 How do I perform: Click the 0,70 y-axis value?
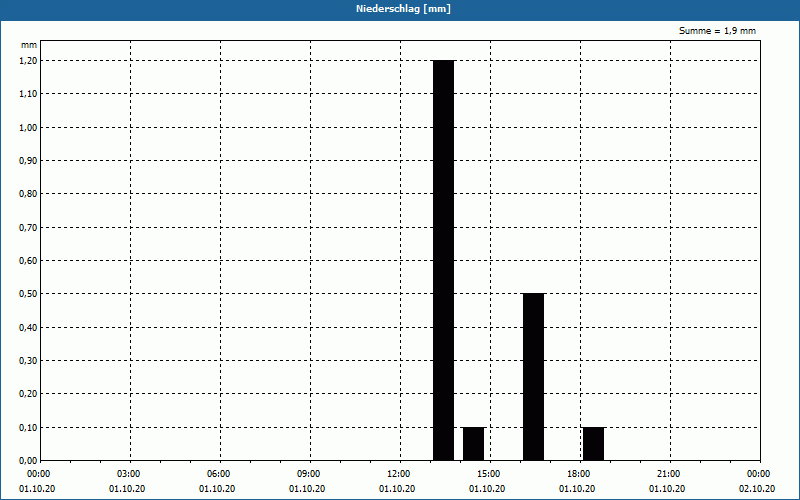pos(28,228)
